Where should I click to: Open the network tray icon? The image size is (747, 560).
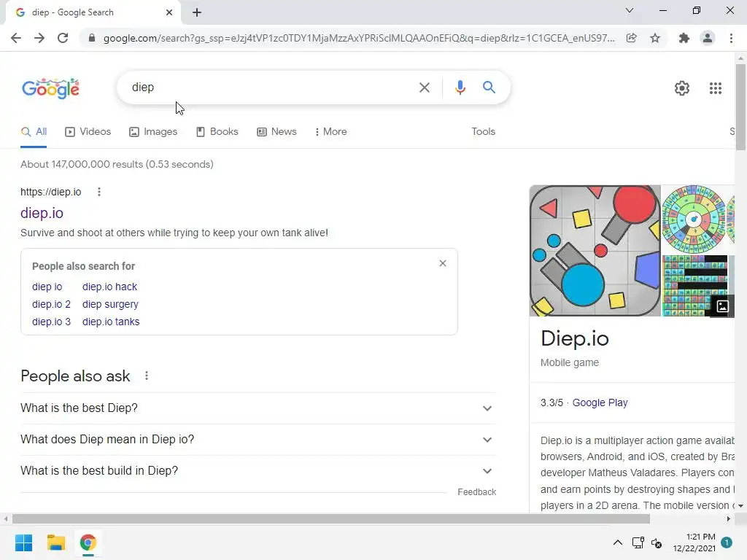pos(638,542)
